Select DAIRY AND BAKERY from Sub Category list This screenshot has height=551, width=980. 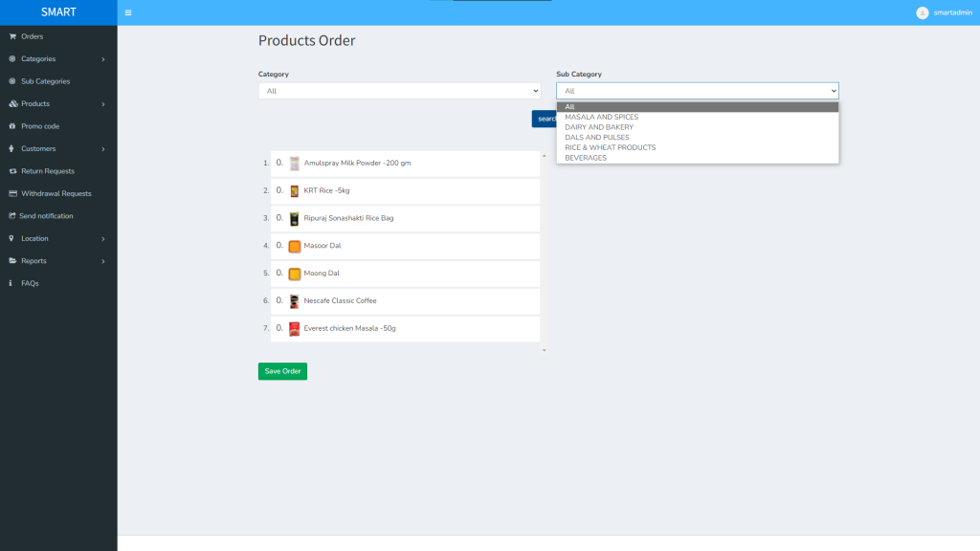[x=600, y=126]
